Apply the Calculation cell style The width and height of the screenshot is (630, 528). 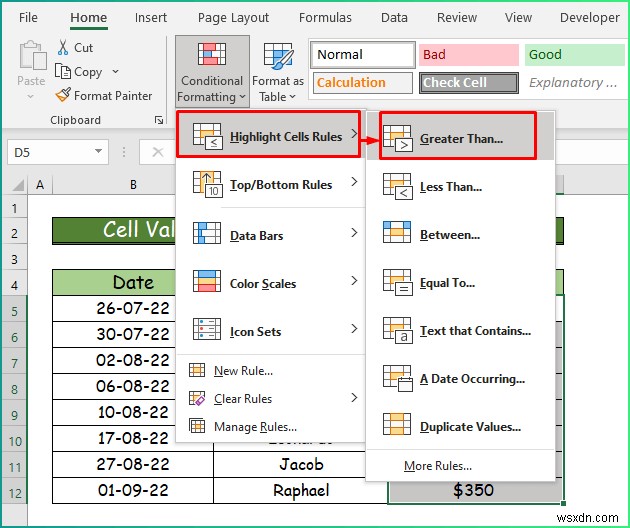(x=363, y=83)
